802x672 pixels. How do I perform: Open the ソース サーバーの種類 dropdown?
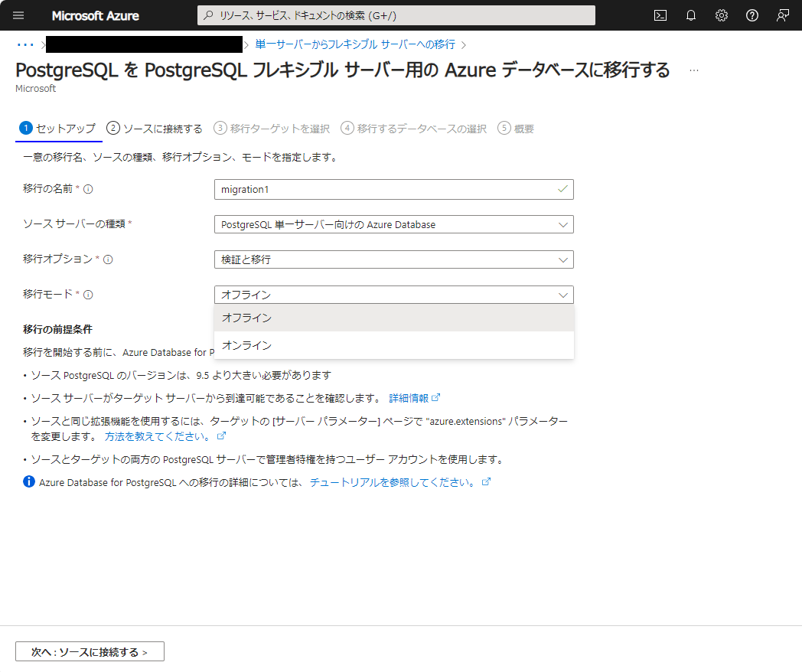394,224
